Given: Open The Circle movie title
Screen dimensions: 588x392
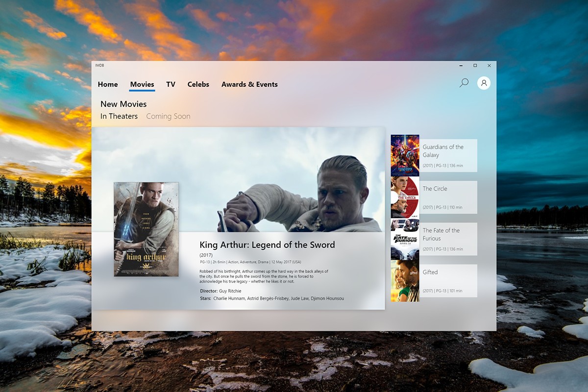Looking at the screenshot, I should [x=435, y=189].
